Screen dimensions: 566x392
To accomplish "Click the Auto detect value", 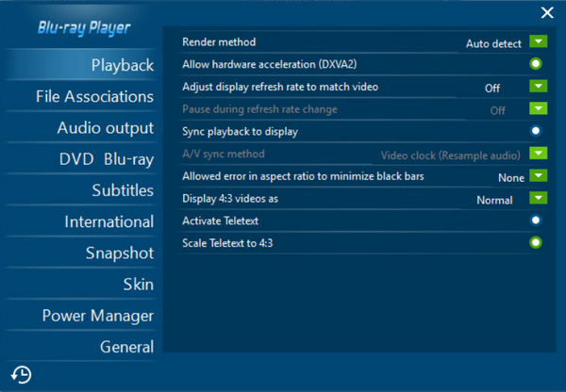I will [x=493, y=44].
